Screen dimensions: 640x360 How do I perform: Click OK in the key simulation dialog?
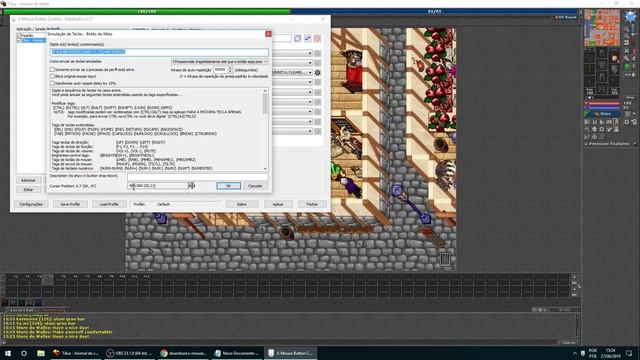tap(228, 186)
